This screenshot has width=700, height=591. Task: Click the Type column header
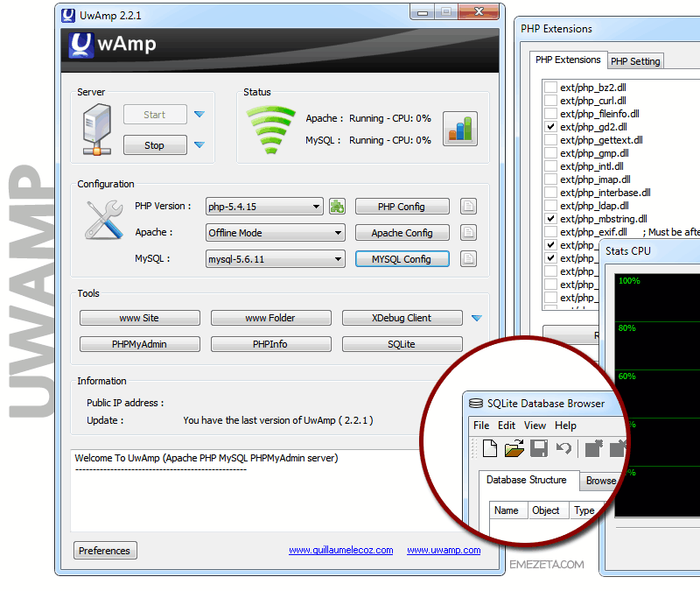click(584, 510)
